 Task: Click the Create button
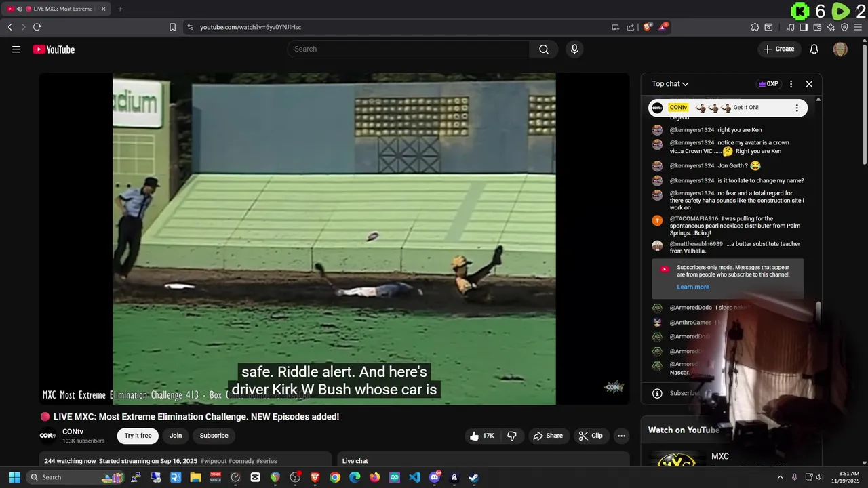(778, 49)
